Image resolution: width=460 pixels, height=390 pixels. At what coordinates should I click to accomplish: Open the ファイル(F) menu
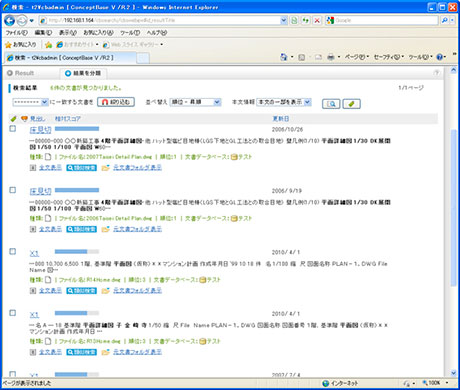[16, 33]
